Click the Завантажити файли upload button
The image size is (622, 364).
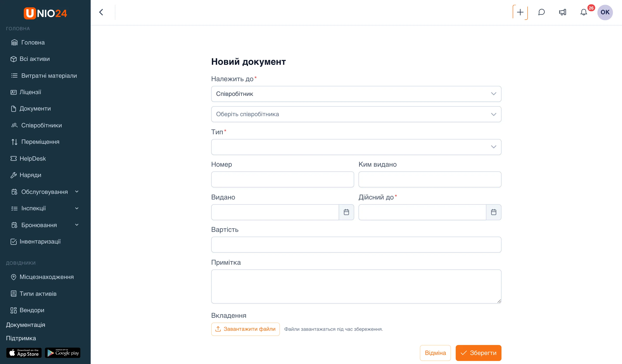pyautogui.click(x=245, y=329)
